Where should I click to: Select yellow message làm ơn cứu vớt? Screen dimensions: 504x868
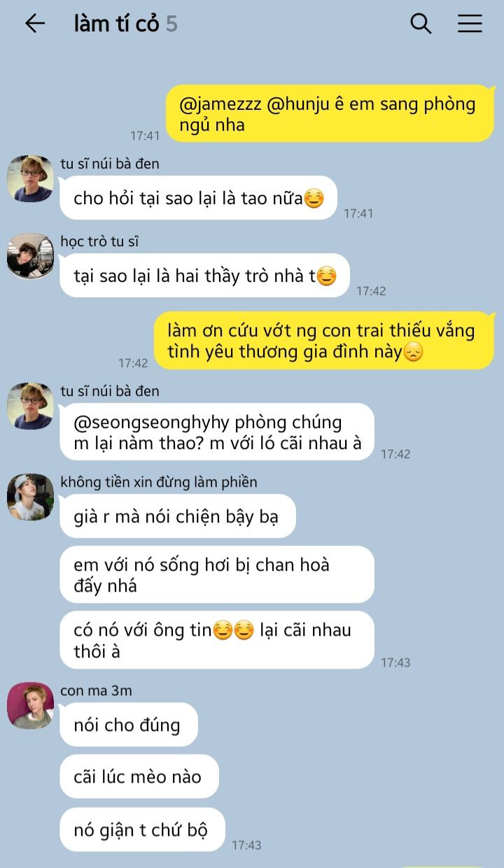tap(324, 341)
